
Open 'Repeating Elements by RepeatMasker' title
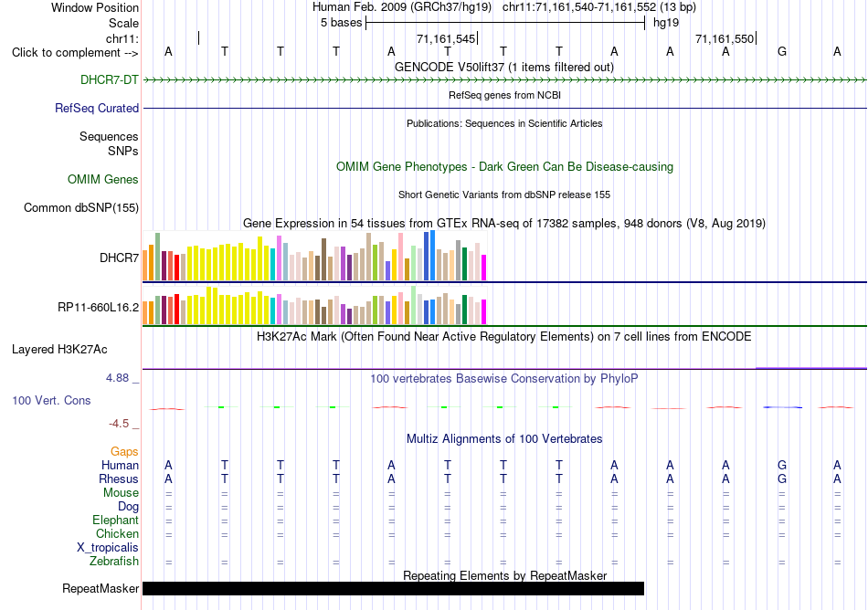click(504, 575)
